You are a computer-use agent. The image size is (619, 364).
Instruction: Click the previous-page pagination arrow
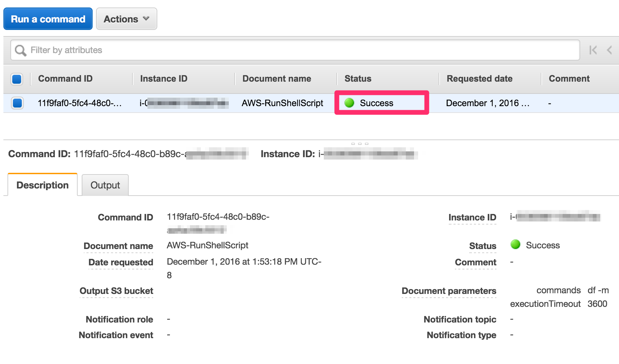coord(609,50)
